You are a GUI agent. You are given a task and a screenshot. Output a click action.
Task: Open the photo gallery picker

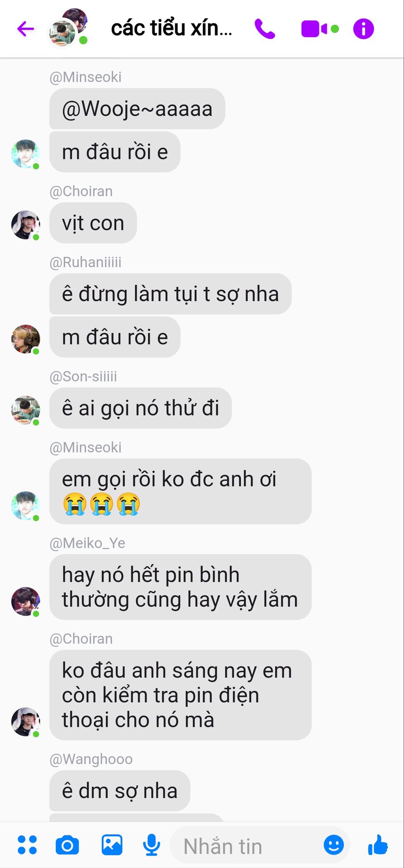tap(112, 845)
